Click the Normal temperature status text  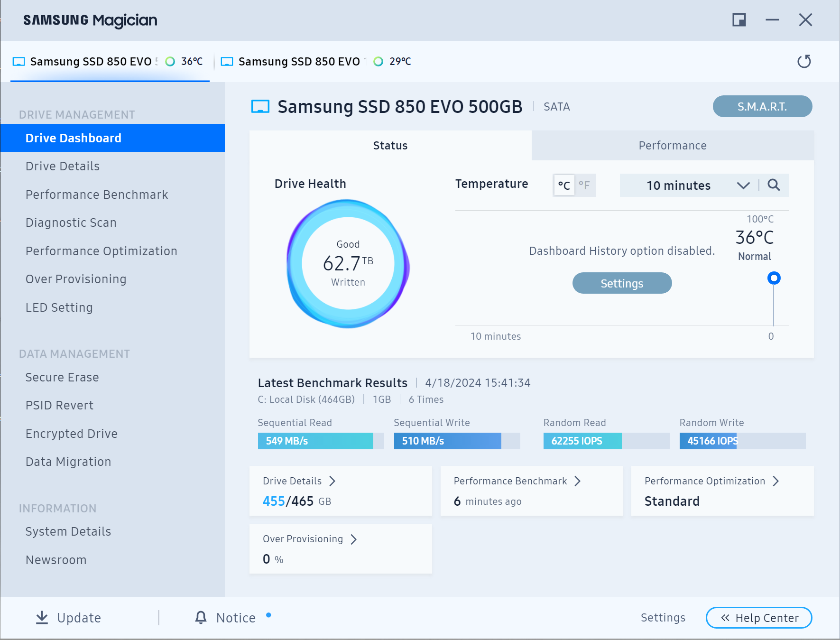pos(754,256)
